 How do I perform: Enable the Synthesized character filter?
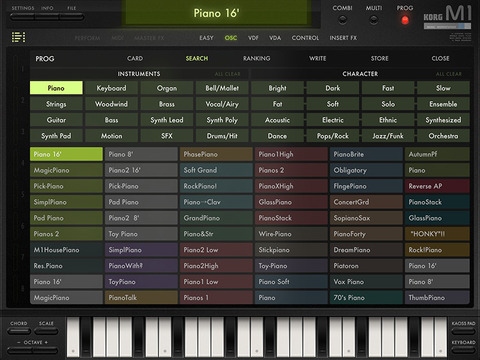tap(443, 120)
